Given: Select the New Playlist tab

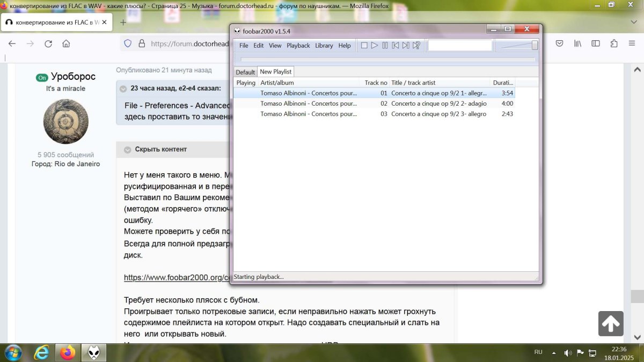Looking at the screenshot, I should pos(275,72).
